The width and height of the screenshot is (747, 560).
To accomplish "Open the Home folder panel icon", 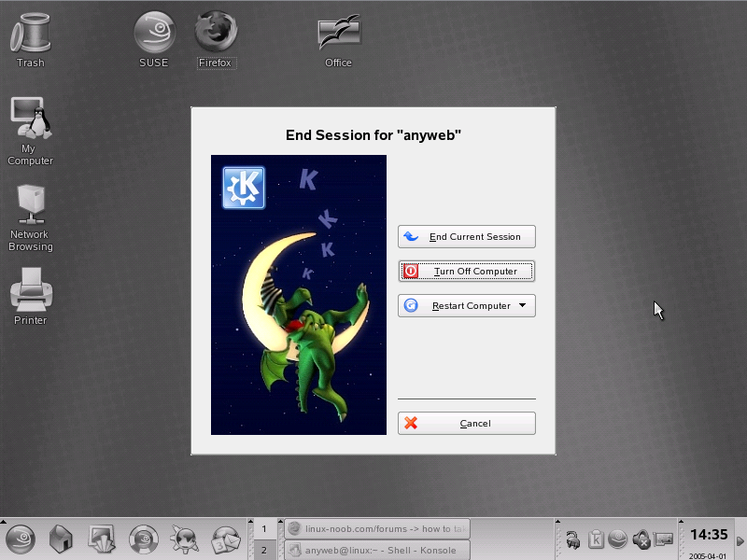I will (x=61, y=539).
